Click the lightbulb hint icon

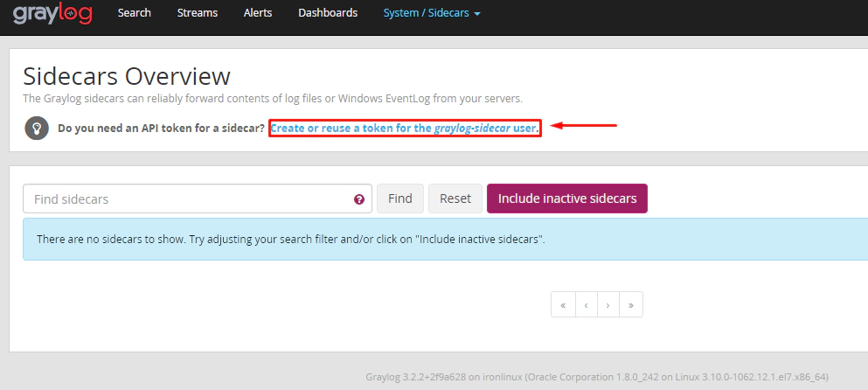click(37, 128)
